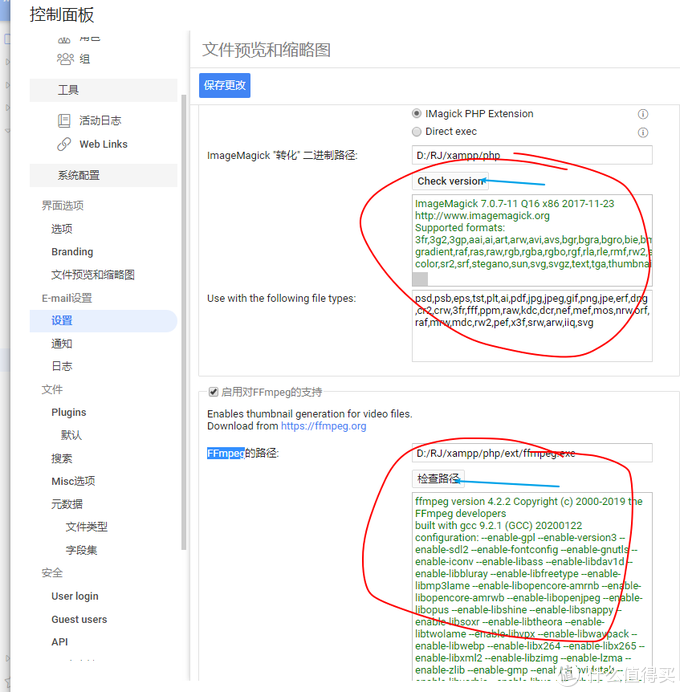Open 通知 settings
680x692 pixels.
pyautogui.click(x=62, y=343)
